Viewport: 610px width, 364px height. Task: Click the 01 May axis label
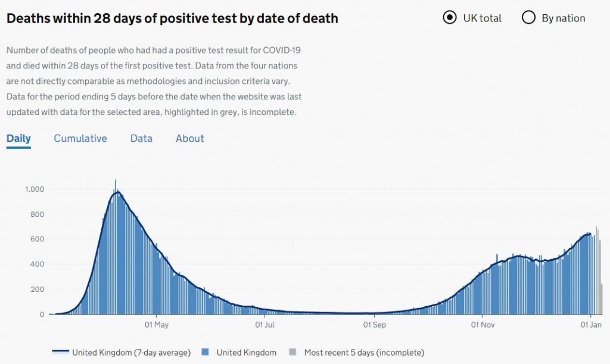coord(156,325)
